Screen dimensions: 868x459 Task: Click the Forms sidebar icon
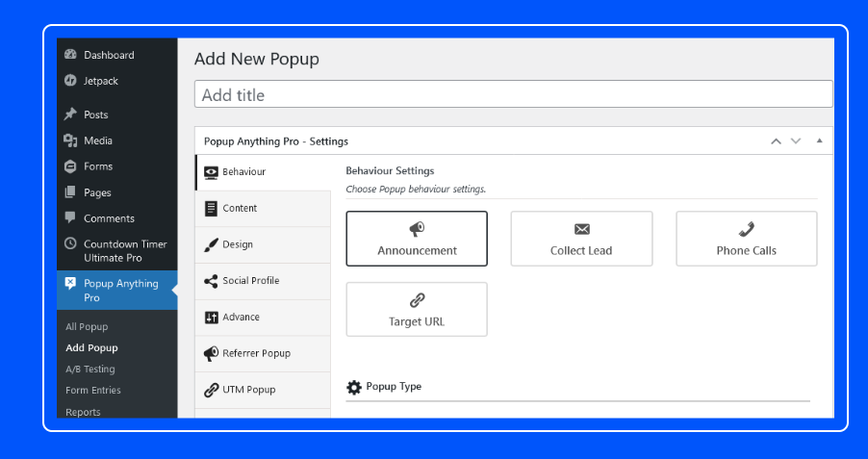tap(70, 166)
